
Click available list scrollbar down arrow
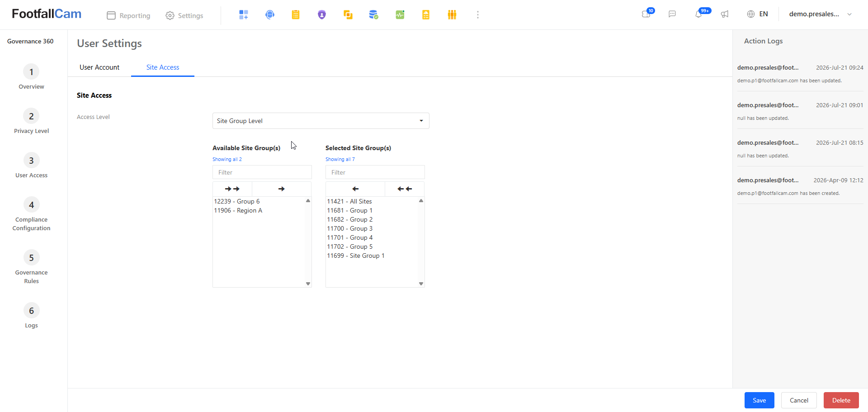pyautogui.click(x=308, y=284)
